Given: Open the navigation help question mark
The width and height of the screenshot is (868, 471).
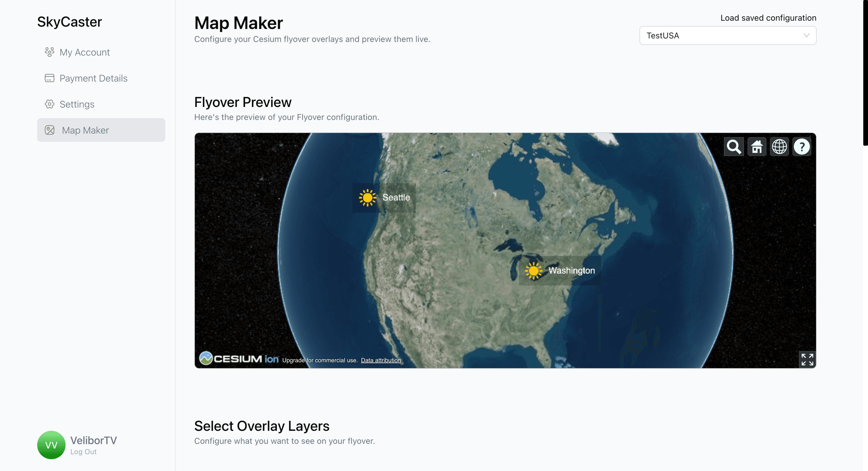Looking at the screenshot, I should [802, 147].
